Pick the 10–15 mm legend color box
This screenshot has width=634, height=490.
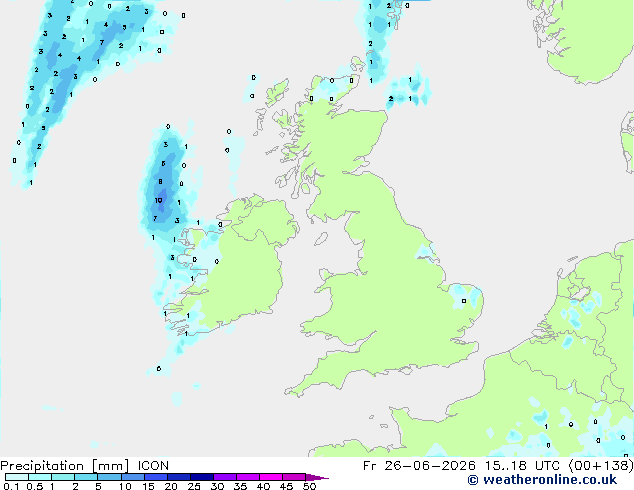[132, 477]
